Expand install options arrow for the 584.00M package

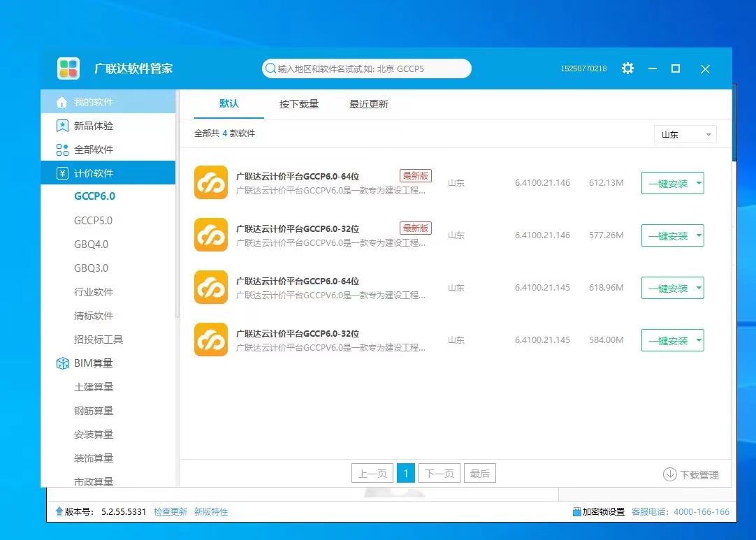click(x=699, y=340)
